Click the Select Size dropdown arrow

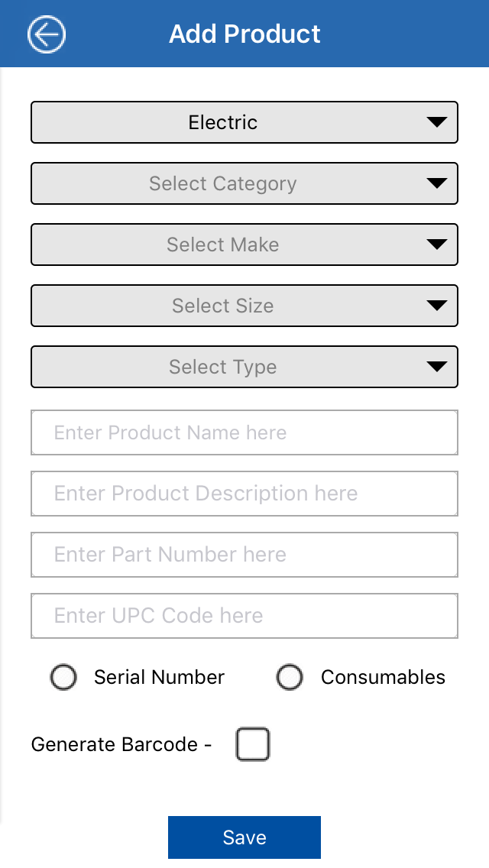436,306
